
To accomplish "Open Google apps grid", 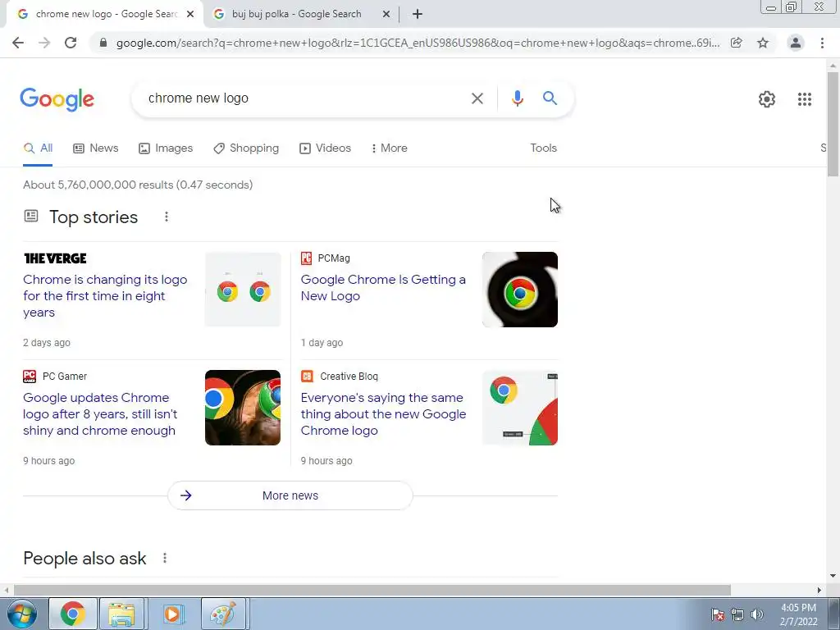I will tap(804, 99).
